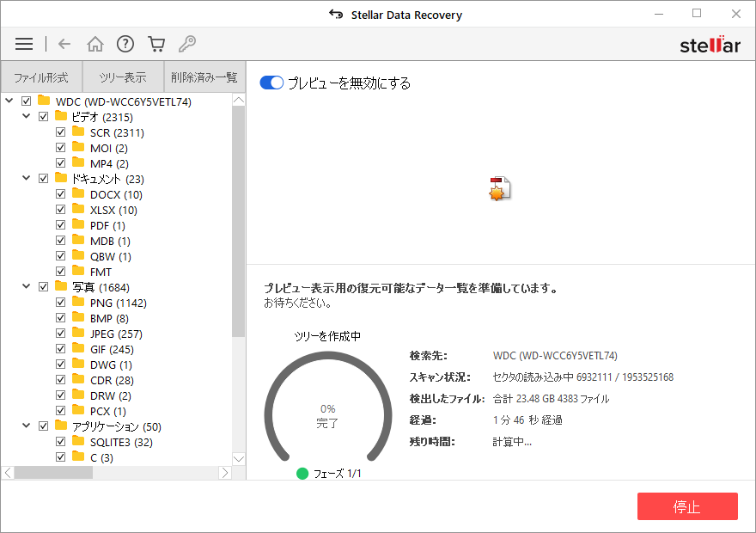Uncheck the ビデオ (2315) checkbox

pyautogui.click(x=44, y=117)
